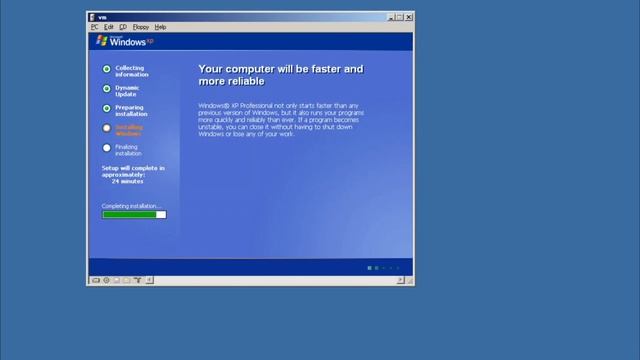This screenshot has width=640, height=360.
Task: Click the vm window title bar icon
Action: coord(92,17)
